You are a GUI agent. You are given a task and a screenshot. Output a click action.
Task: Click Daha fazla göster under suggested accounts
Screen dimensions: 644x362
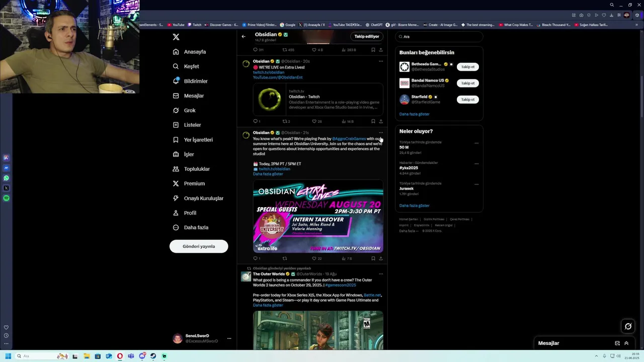pyautogui.click(x=415, y=114)
